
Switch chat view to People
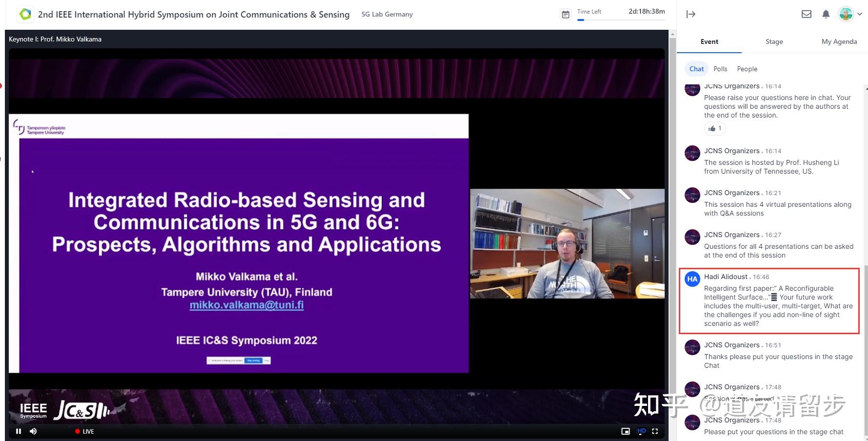click(x=747, y=69)
